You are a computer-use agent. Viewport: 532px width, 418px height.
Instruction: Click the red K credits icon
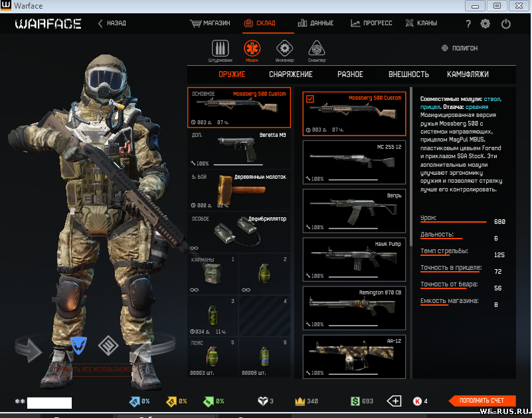tap(417, 401)
